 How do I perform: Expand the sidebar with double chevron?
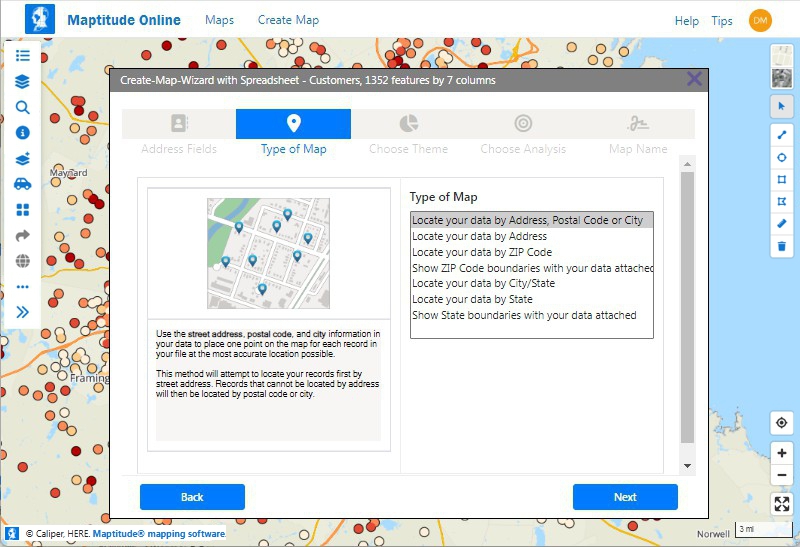(x=22, y=312)
